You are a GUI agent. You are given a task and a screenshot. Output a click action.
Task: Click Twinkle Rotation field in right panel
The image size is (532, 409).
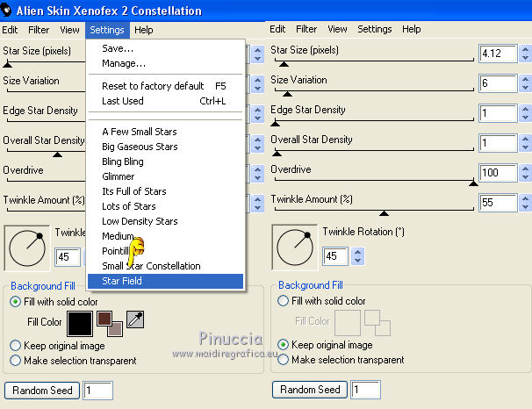(x=335, y=256)
